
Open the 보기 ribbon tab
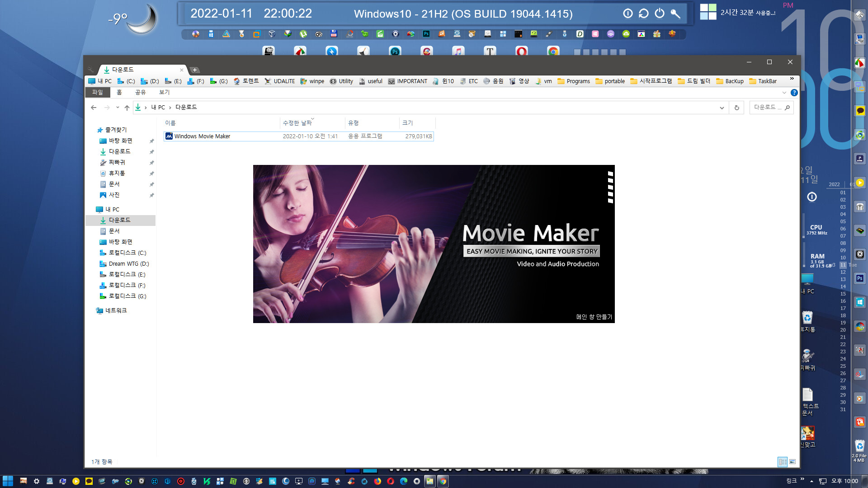[164, 92]
